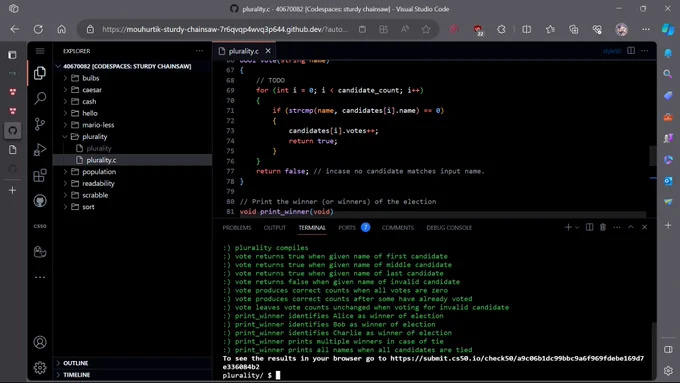Open Edge sidebar search icon
680x383 pixels.
pyautogui.click(x=668, y=74)
